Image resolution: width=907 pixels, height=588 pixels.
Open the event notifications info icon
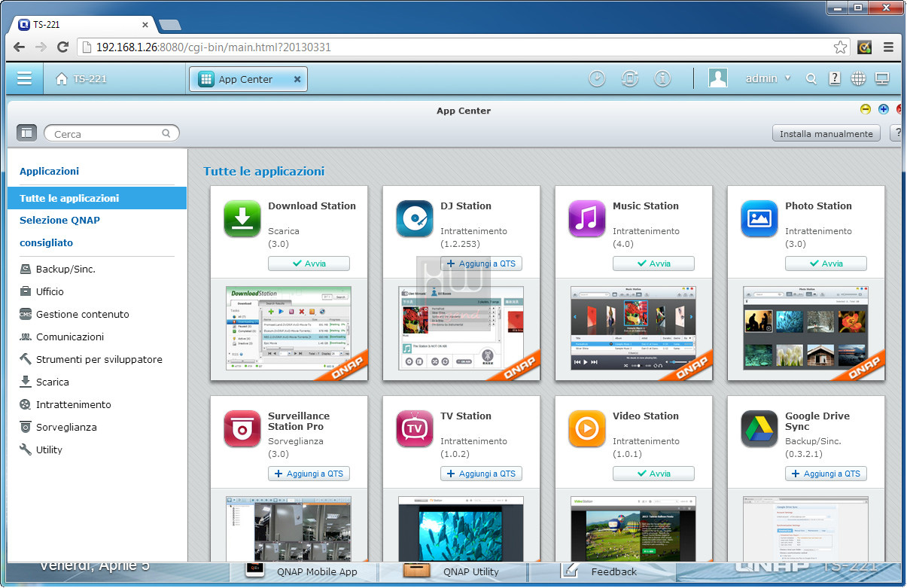tap(662, 78)
